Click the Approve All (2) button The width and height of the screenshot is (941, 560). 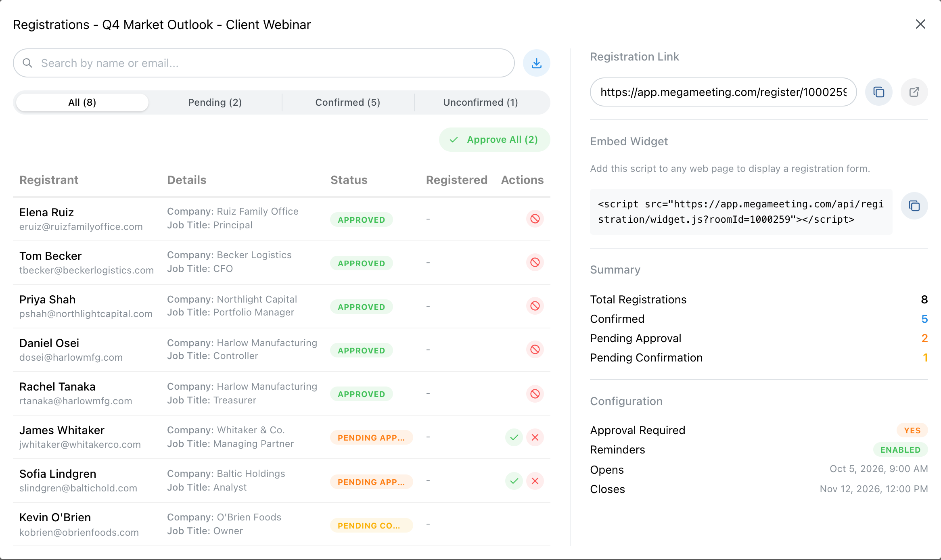click(494, 140)
